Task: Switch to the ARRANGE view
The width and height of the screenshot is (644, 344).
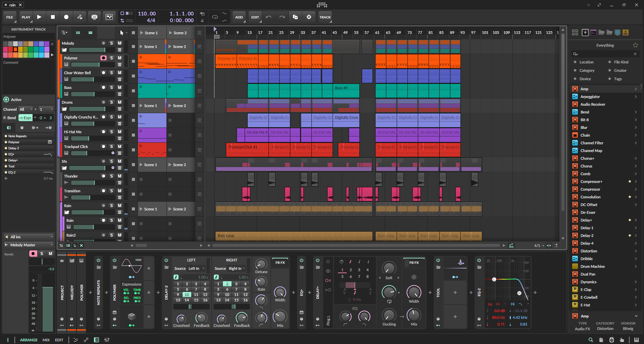Action: coord(29,340)
